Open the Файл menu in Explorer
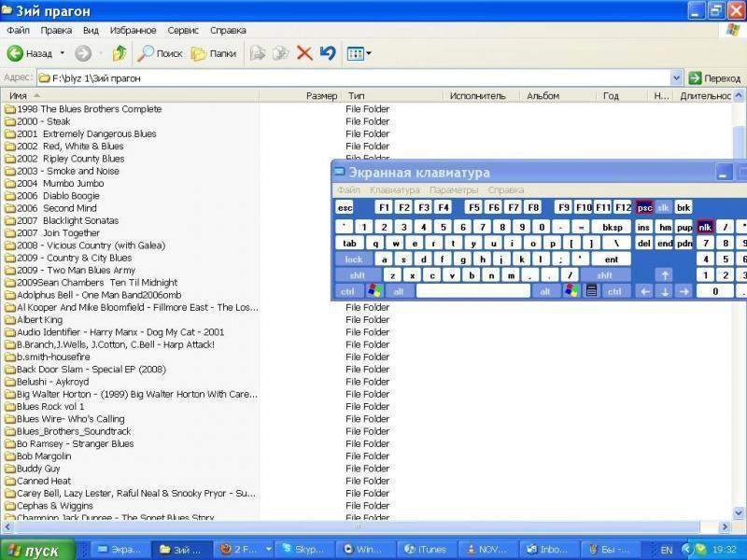Image resolution: width=747 pixels, height=560 pixels. pyautogui.click(x=18, y=30)
